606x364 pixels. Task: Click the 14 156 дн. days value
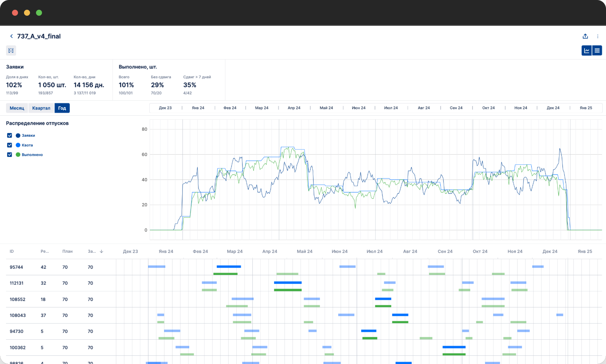89,85
